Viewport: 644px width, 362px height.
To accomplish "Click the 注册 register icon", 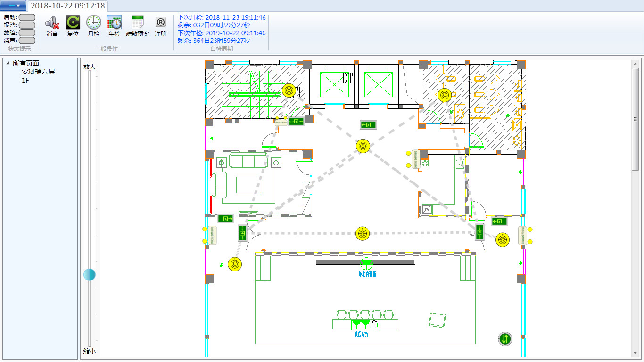I will 160,23.
